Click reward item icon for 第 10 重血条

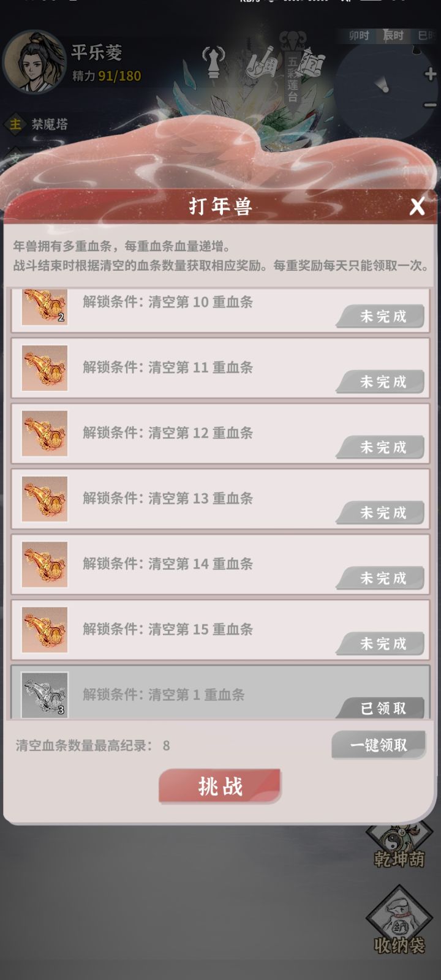(x=45, y=306)
